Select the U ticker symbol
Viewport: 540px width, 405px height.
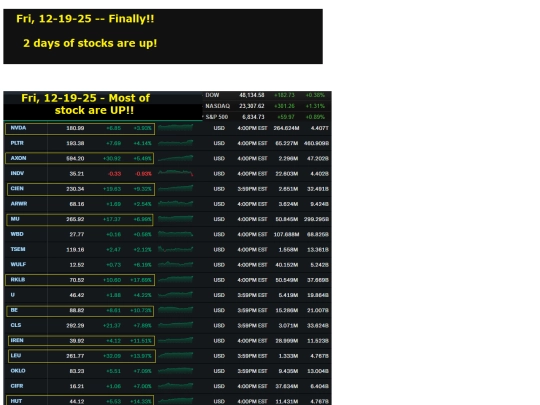pyautogui.click(x=13, y=294)
